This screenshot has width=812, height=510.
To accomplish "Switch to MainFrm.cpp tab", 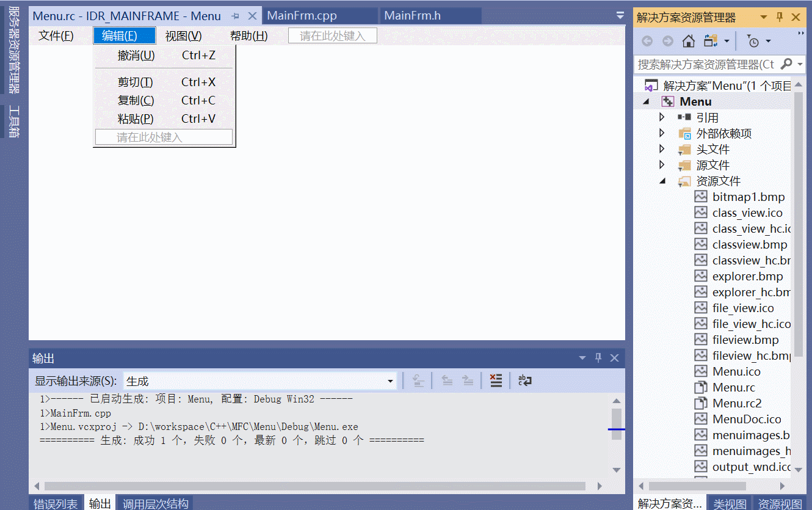I will pyautogui.click(x=320, y=16).
